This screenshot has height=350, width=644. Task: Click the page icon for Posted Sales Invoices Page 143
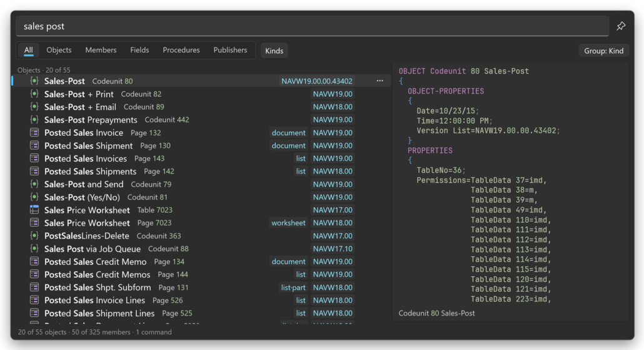point(34,158)
